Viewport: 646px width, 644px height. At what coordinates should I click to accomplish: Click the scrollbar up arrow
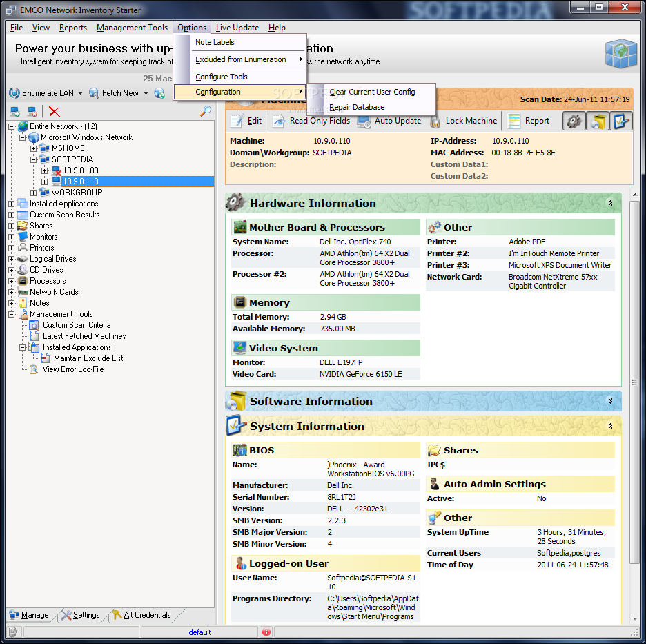pos(634,195)
